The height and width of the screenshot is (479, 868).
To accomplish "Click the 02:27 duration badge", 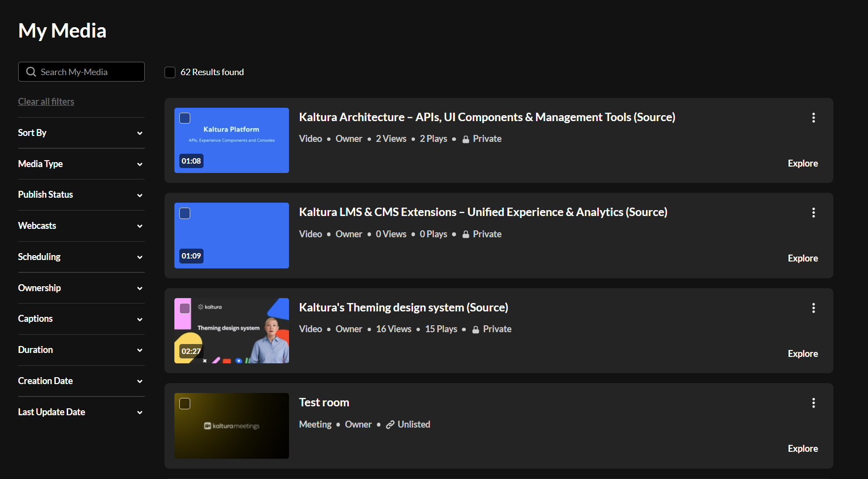I will coord(191,351).
